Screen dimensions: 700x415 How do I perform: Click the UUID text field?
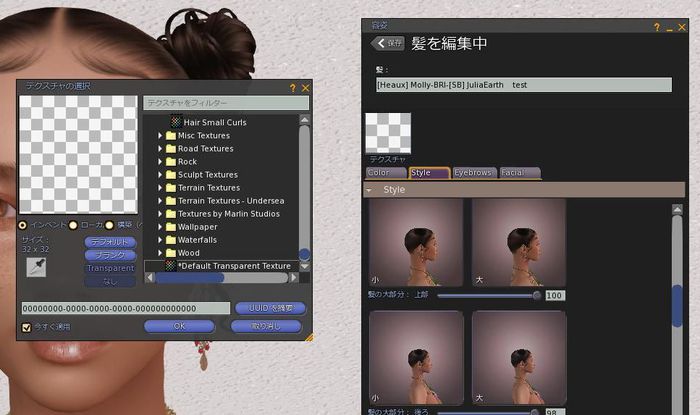(x=126, y=308)
